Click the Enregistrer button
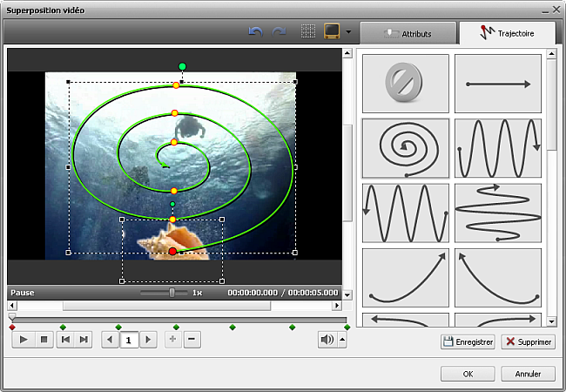The height and width of the screenshot is (392, 566). coord(468,341)
